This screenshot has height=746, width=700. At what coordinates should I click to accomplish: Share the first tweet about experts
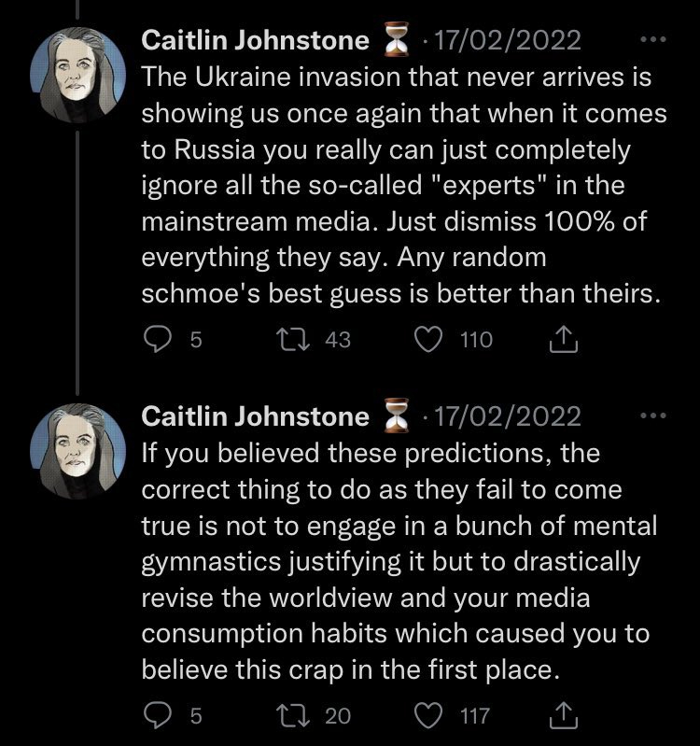(x=565, y=341)
